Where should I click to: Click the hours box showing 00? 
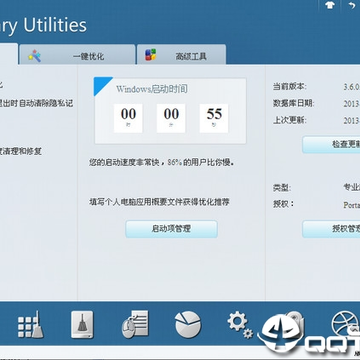coord(128,118)
